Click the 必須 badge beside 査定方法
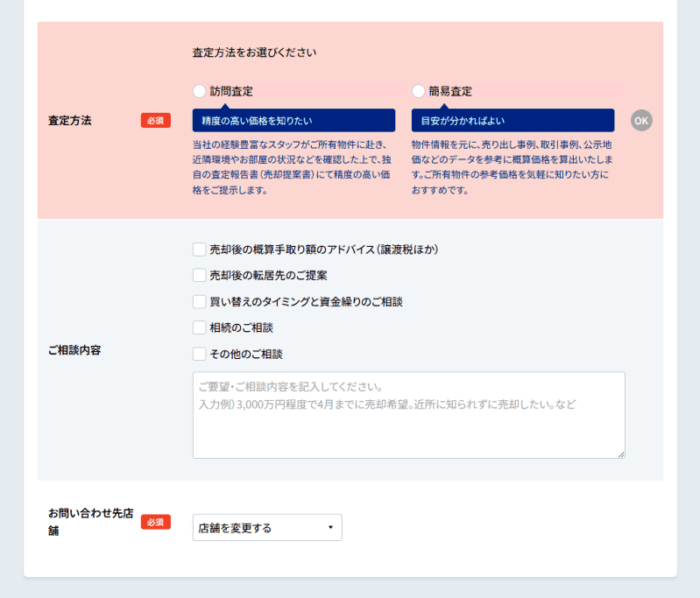The width and height of the screenshot is (700, 598). (156, 120)
